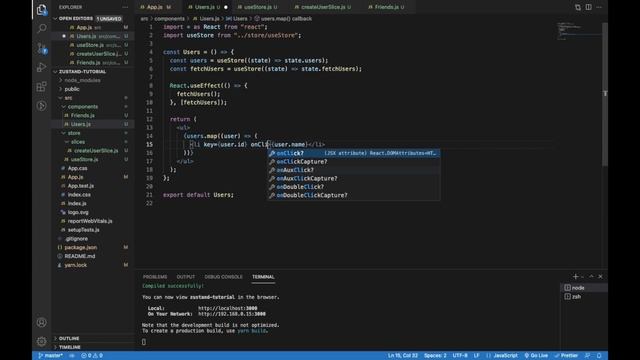Open the Debug Console panel tab
Viewport: 640px width, 360px height.
pyautogui.click(x=223, y=277)
